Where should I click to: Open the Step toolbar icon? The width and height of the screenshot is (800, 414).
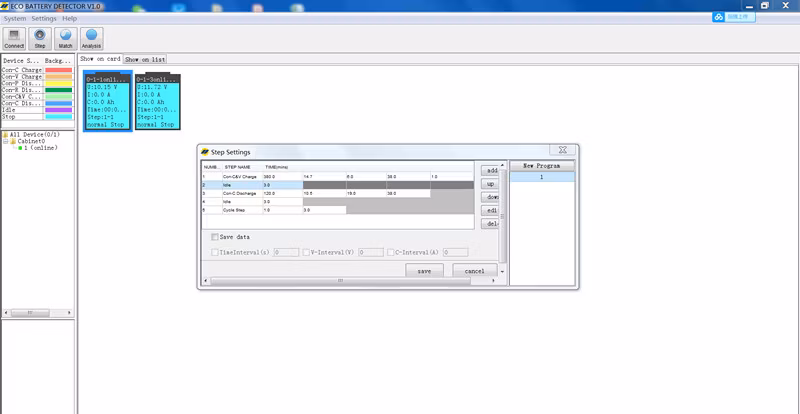tap(40, 38)
